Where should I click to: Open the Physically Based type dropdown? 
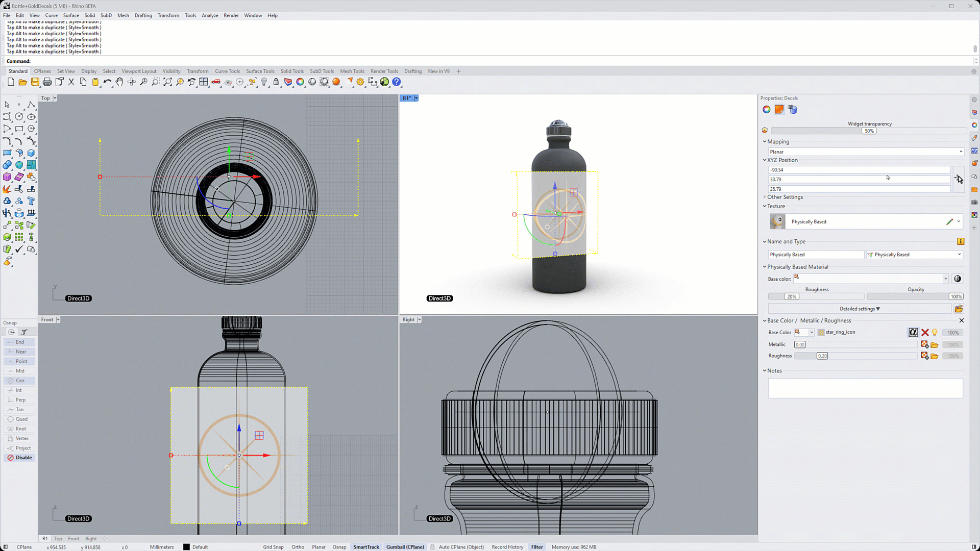(x=915, y=255)
